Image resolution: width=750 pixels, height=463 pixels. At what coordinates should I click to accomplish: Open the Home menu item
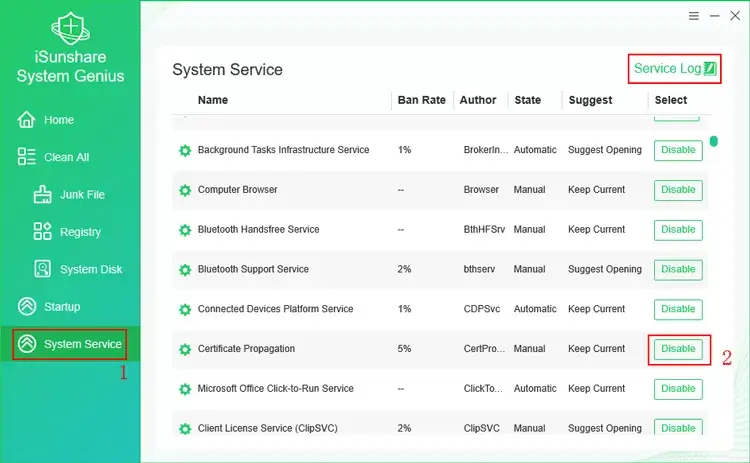(x=59, y=120)
